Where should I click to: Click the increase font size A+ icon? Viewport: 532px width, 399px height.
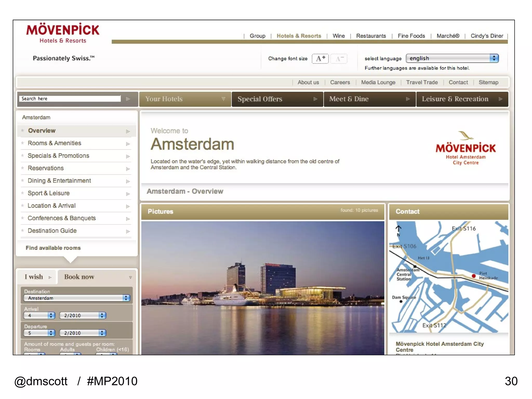[x=320, y=59]
